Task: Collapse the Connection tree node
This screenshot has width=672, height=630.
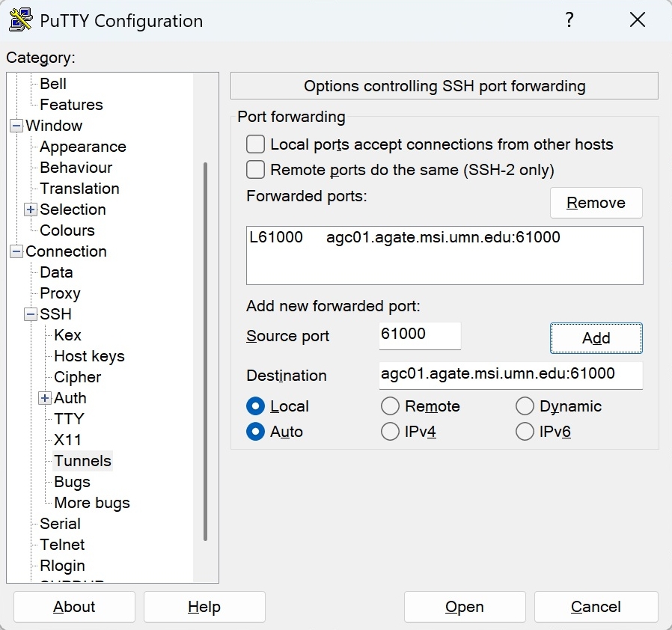Action: pyautogui.click(x=16, y=251)
